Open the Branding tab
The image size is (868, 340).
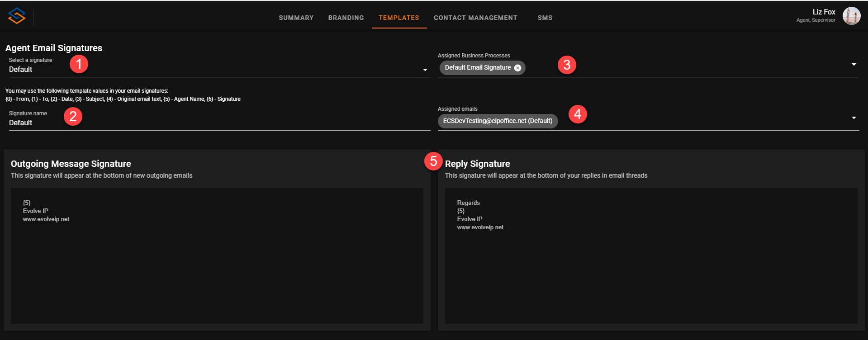point(346,18)
